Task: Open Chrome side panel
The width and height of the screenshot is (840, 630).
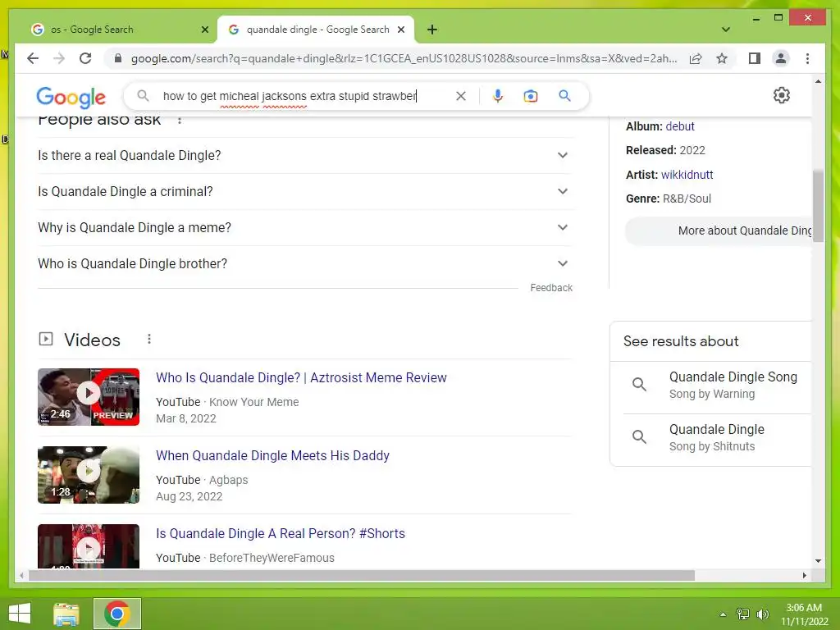Action: coord(755,58)
